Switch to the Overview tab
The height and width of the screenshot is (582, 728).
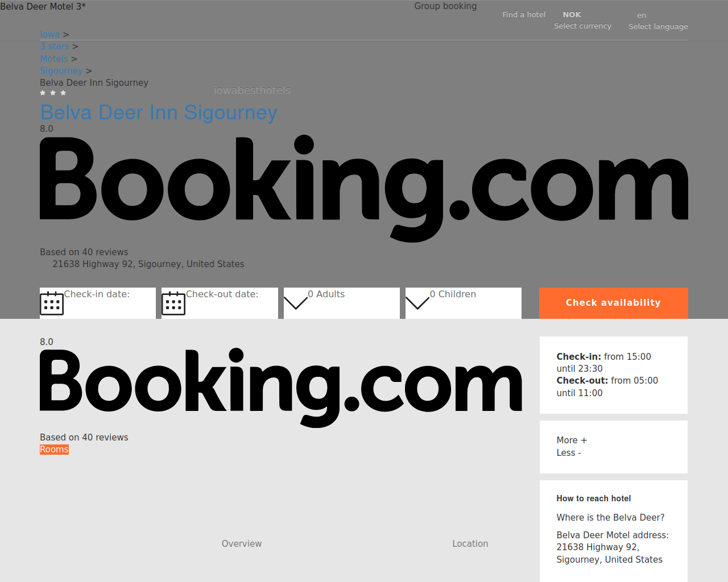(x=242, y=544)
